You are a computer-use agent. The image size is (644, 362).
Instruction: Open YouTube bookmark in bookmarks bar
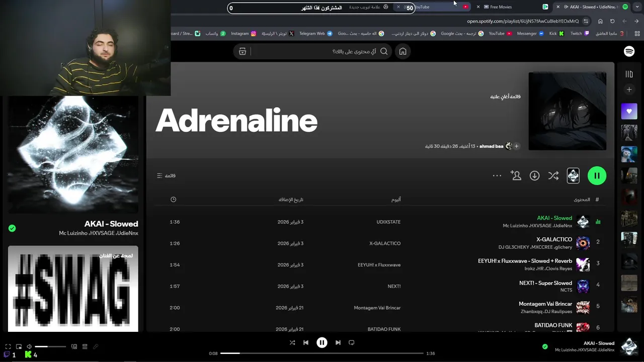click(500, 34)
